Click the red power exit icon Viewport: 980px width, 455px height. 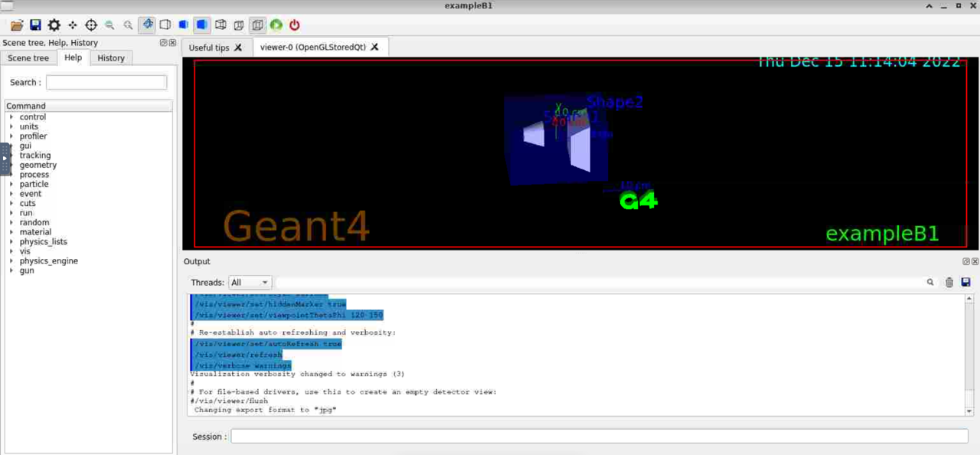pos(295,25)
